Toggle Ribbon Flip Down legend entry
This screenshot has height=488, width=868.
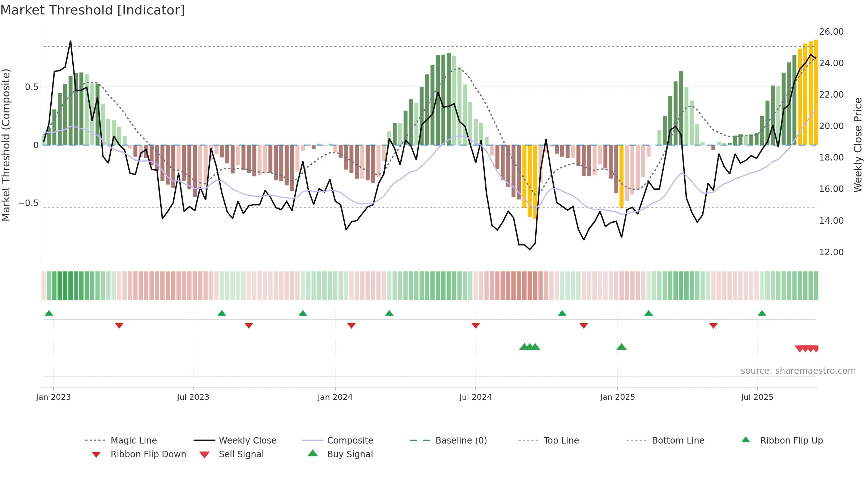click(x=139, y=454)
